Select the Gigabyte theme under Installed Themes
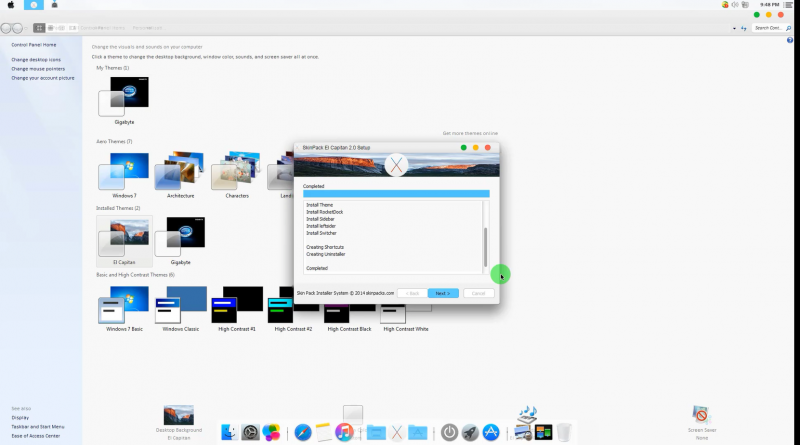Screen dimensions: 800x445 tap(181, 241)
